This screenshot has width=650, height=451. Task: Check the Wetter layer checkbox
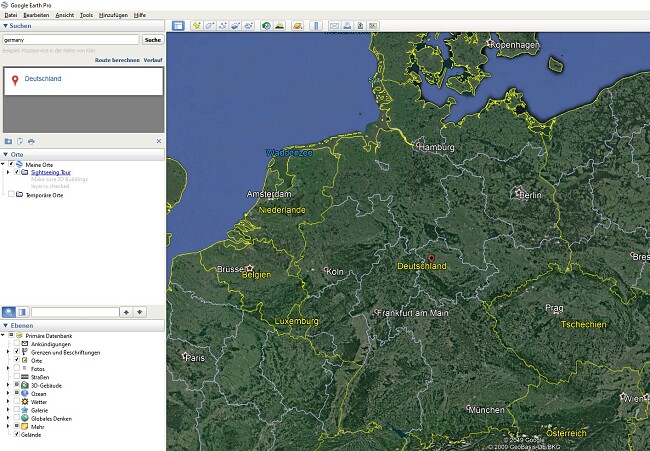[x=17, y=402]
